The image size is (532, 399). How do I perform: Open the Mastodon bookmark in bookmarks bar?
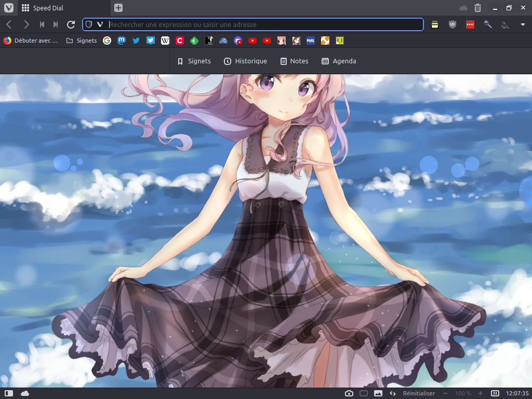[122, 41]
